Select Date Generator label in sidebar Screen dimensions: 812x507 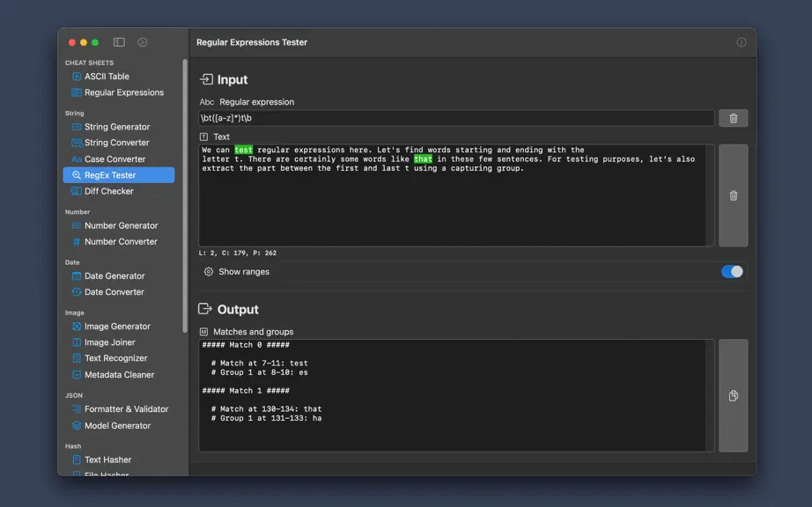tap(115, 276)
